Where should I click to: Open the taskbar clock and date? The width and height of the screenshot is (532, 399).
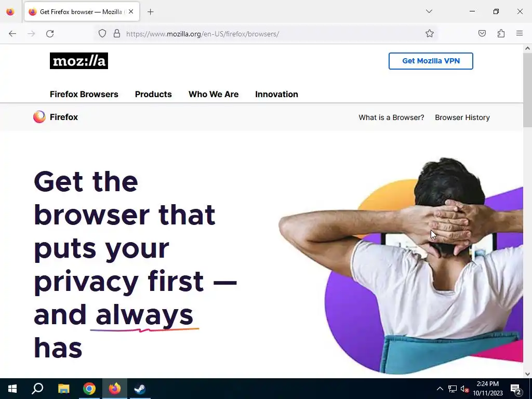487,389
